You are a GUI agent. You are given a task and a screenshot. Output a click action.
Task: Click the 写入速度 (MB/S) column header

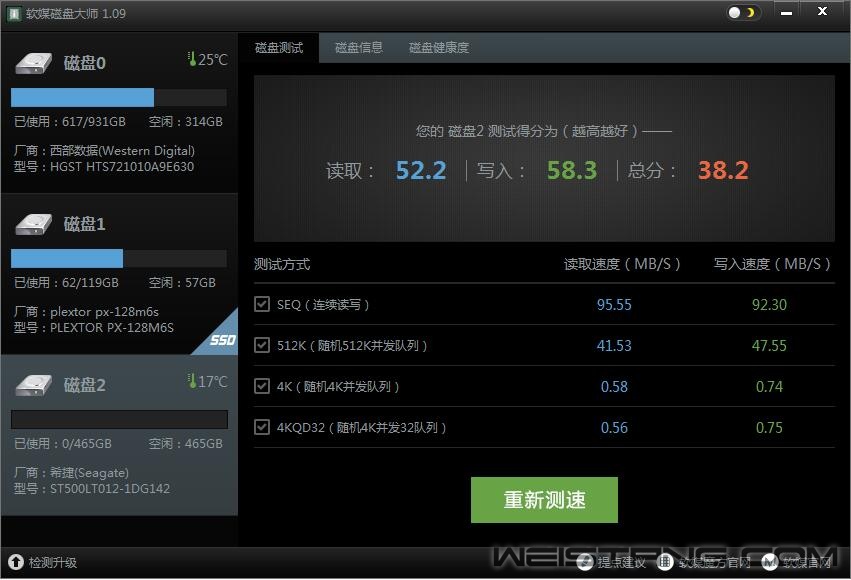tap(772, 264)
